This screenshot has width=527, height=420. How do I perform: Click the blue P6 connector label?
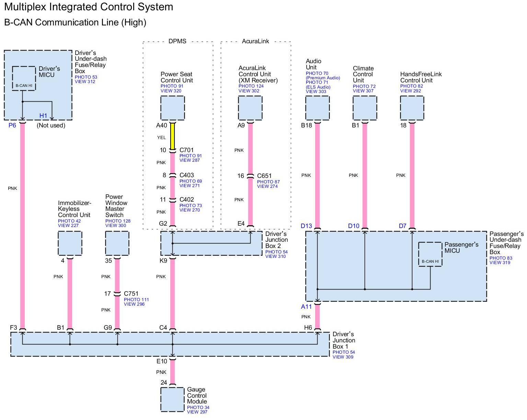point(12,125)
